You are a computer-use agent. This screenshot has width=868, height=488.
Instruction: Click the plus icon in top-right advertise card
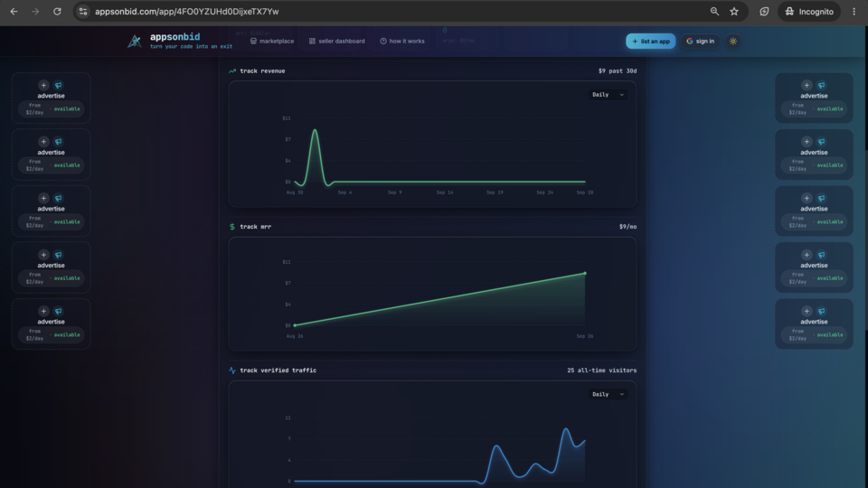pos(807,85)
